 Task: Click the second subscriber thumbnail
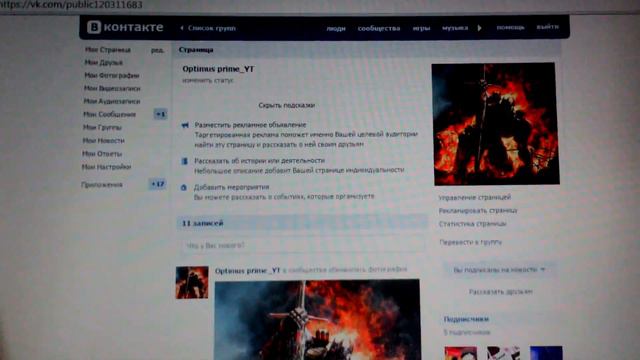(503, 353)
